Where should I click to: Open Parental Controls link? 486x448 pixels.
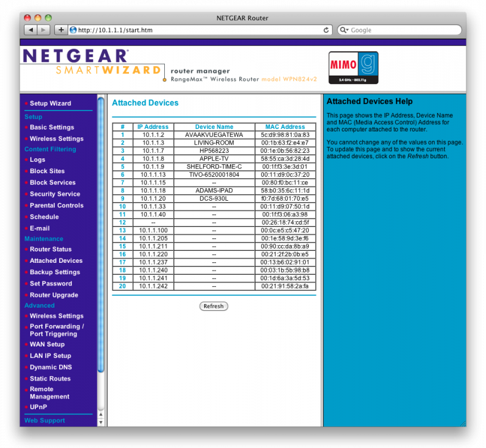point(57,205)
